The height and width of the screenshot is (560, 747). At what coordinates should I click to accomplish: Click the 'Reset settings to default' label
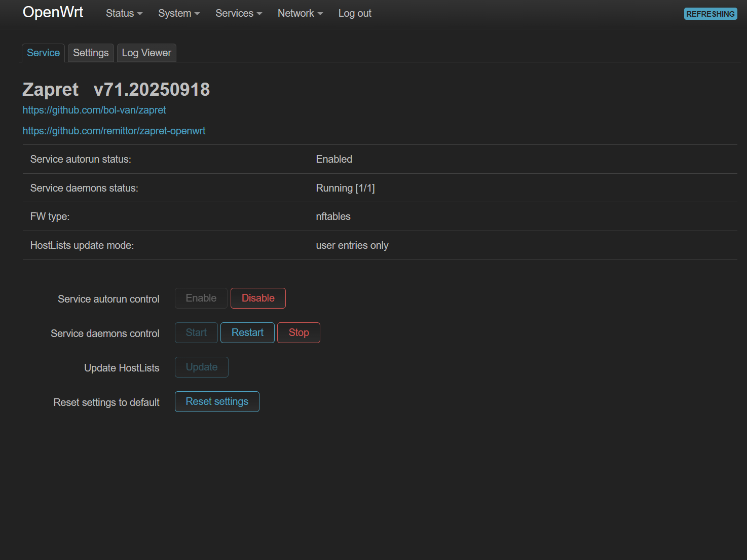tap(106, 402)
